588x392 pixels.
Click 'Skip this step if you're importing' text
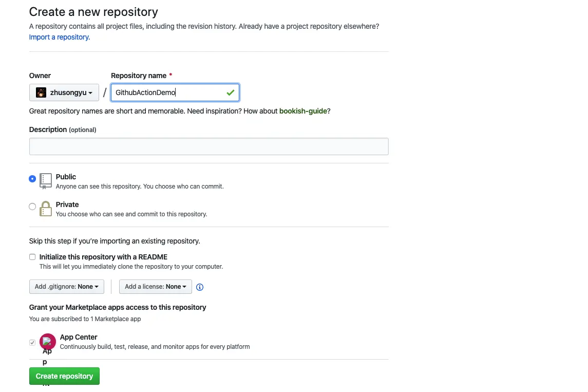click(x=115, y=241)
